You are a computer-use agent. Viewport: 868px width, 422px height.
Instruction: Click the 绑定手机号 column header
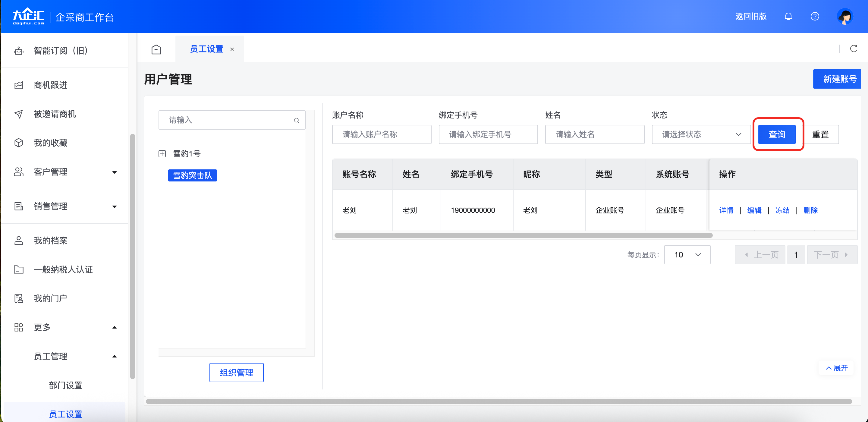(472, 174)
